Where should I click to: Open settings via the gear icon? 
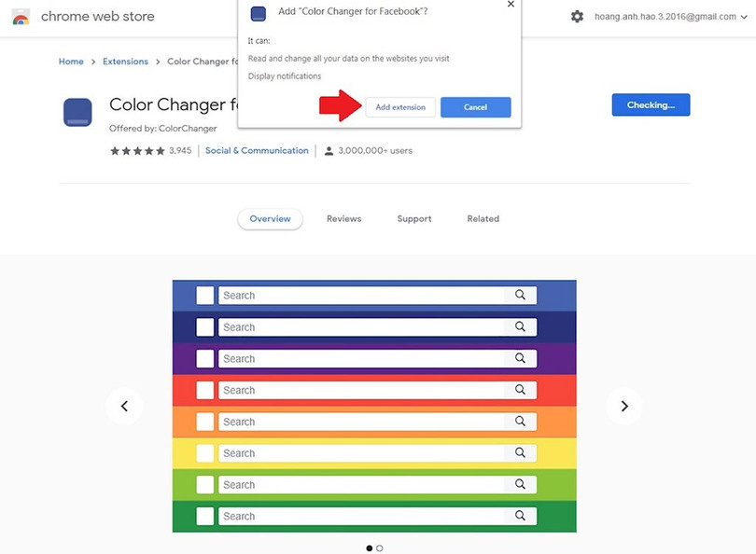pyautogui.click(x=577, y=17)
